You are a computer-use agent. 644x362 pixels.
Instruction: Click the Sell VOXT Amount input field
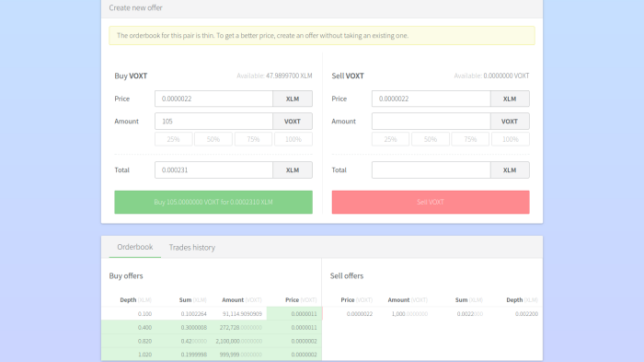click(431, 122)
